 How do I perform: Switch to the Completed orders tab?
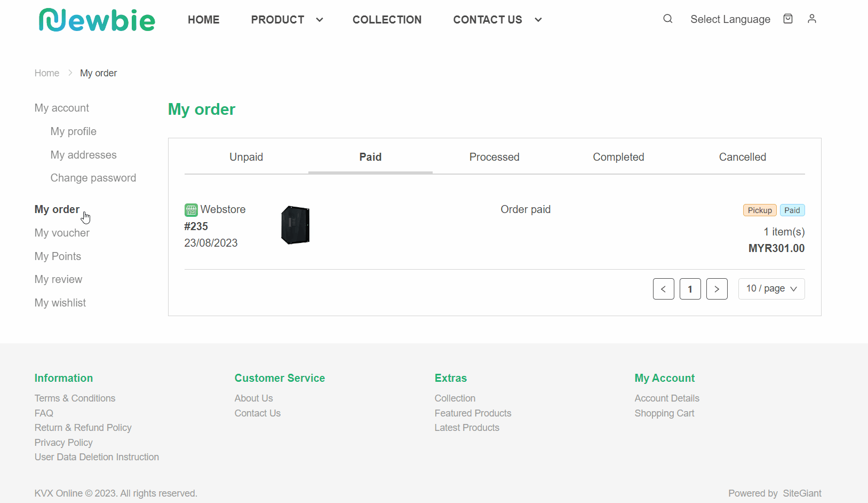[618, 157]
